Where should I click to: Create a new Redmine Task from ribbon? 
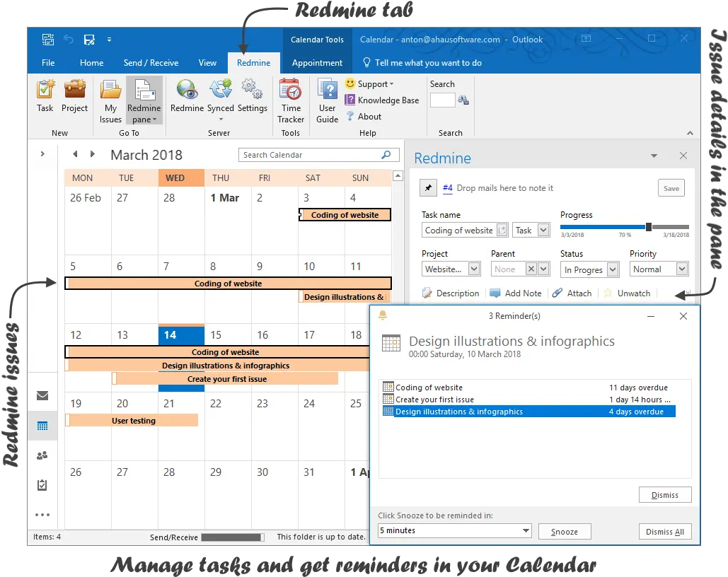pyautogui.click(x=45, y=96)
